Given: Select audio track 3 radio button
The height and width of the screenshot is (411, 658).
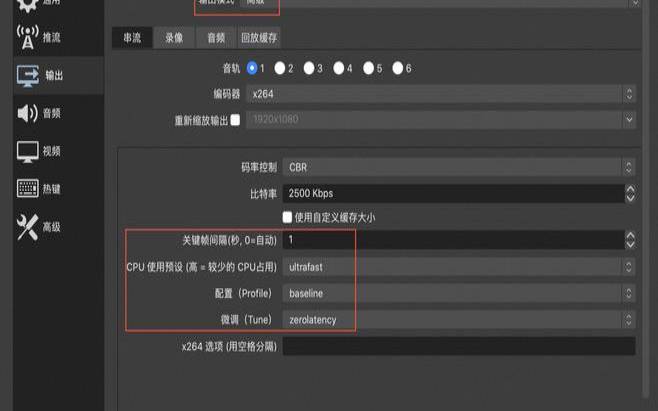Looking at the screenshot, I should coord(309,68).
